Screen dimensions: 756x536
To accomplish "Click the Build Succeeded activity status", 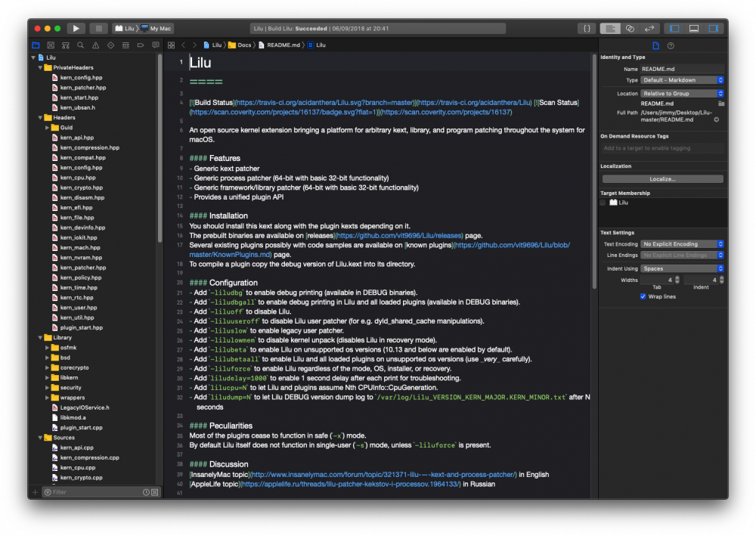I will [x=377, y=29].
